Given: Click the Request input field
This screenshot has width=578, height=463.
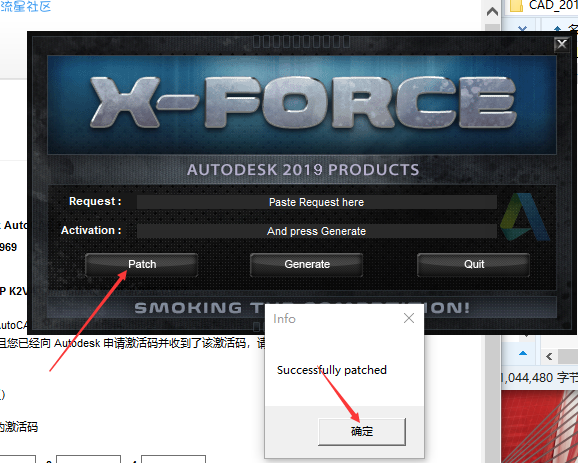Looking at the screenshot, I should pyautogui.click(x=316, y=202).
